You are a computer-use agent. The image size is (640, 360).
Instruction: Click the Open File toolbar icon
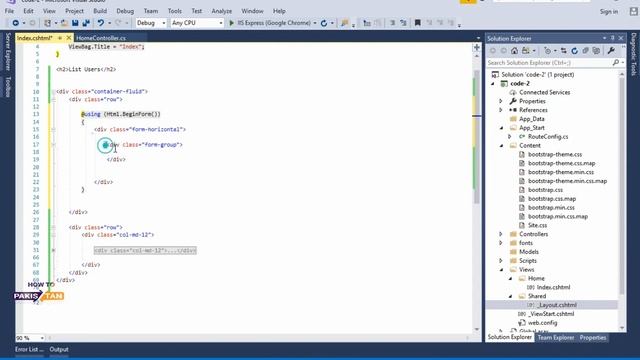[64, 23]
